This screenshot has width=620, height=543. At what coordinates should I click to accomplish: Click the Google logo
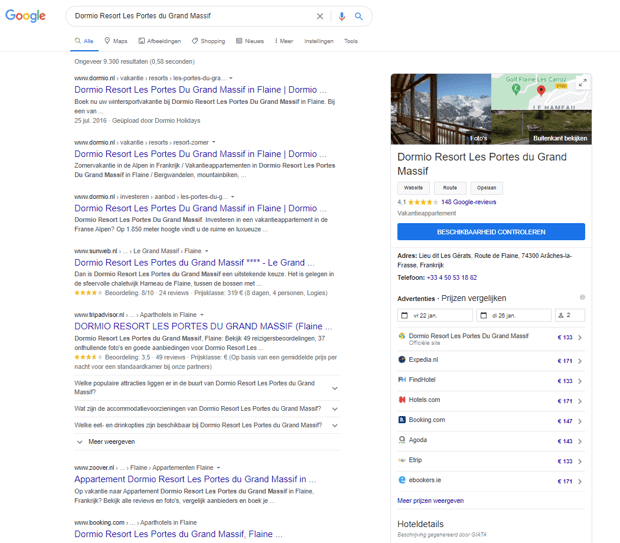(25, 16)
